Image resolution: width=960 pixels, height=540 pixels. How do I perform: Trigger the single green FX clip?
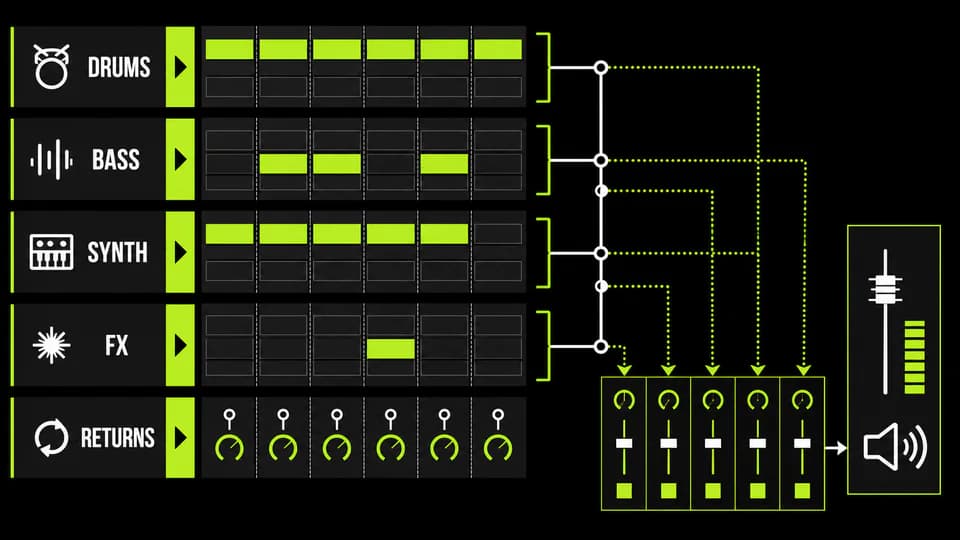click(391, 349)
